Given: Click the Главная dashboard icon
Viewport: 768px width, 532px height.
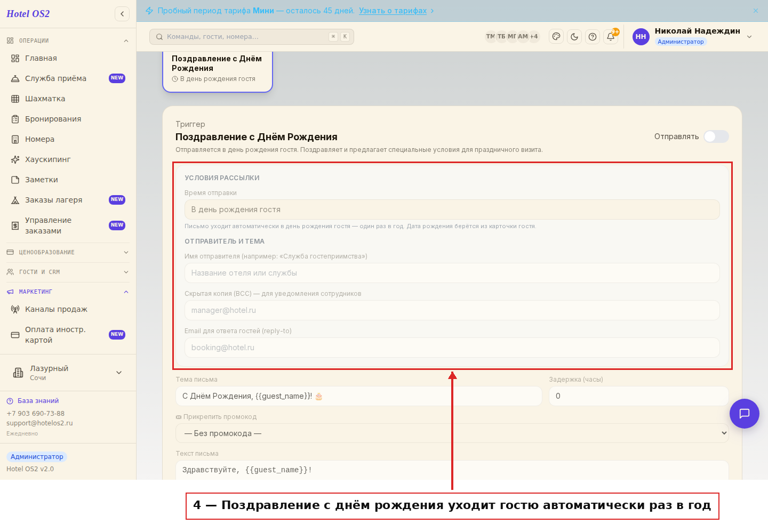Looking at the screenshot, I should click(15, 58).
